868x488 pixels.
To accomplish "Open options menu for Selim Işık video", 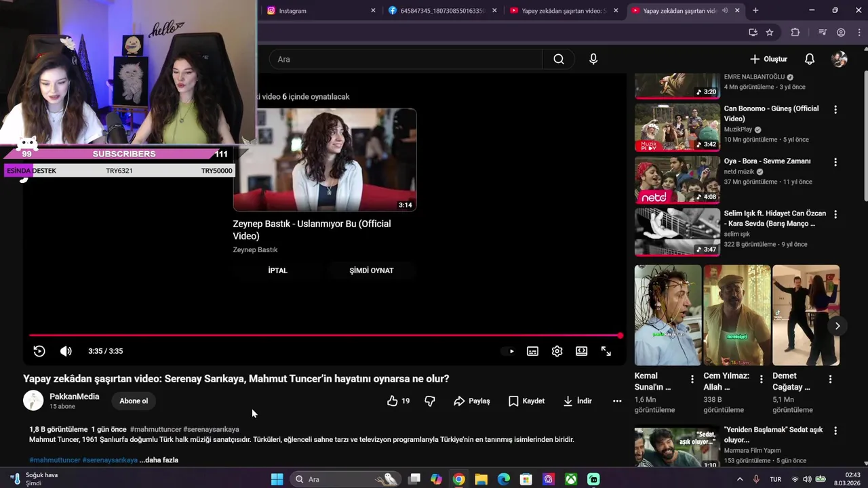I will click(835, 214).
